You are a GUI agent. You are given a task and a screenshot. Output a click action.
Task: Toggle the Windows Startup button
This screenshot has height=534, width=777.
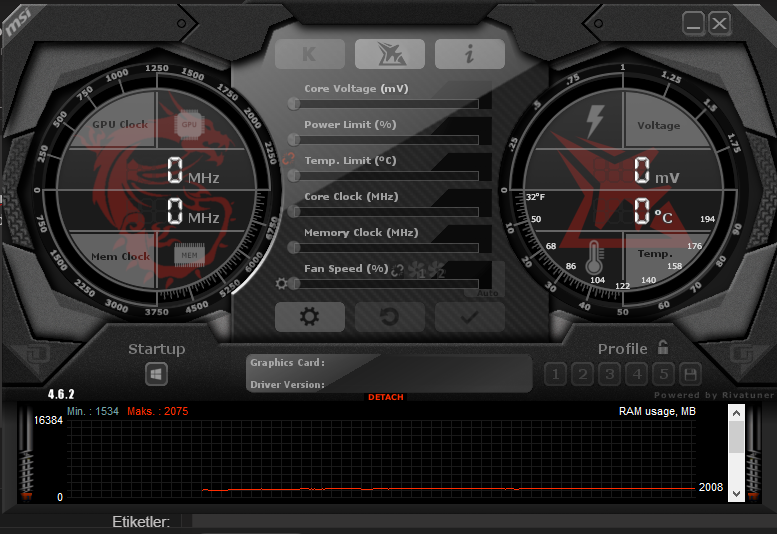click(x=156, y=374)
